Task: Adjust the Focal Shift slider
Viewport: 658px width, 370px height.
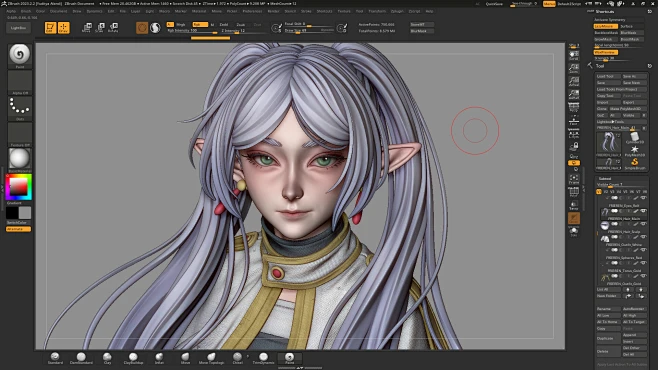Action: [x=309, y=24]
